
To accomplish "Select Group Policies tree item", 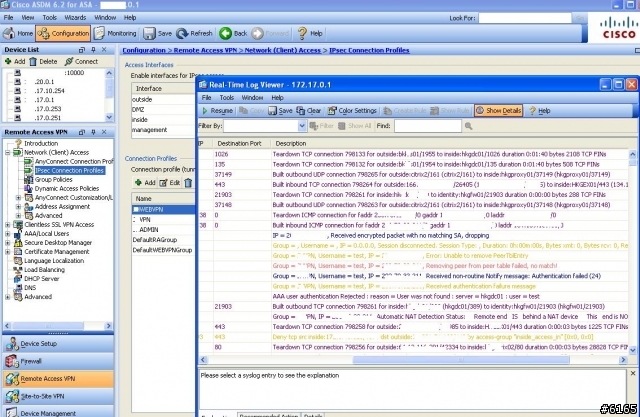I will pos(53,180).
